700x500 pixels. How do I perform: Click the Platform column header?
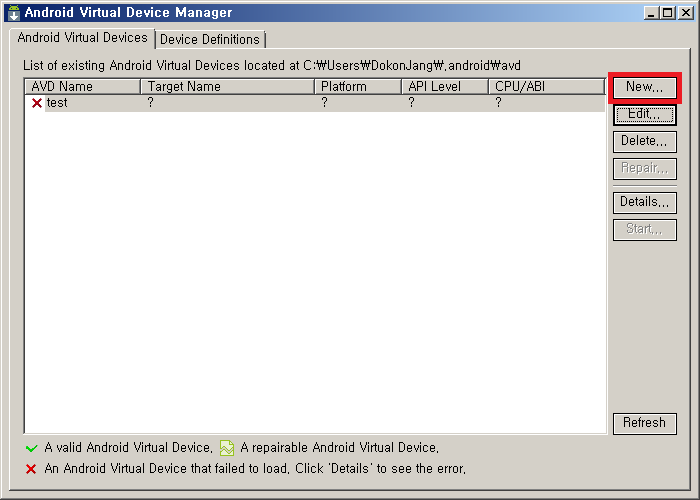coord(358,87)
